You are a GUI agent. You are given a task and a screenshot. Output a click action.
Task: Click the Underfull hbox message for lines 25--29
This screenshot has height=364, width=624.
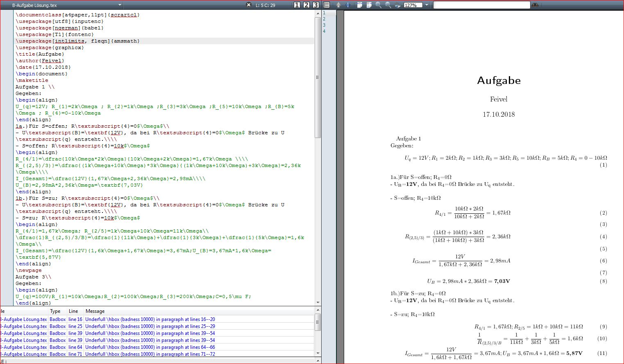[x=150, y=326]
